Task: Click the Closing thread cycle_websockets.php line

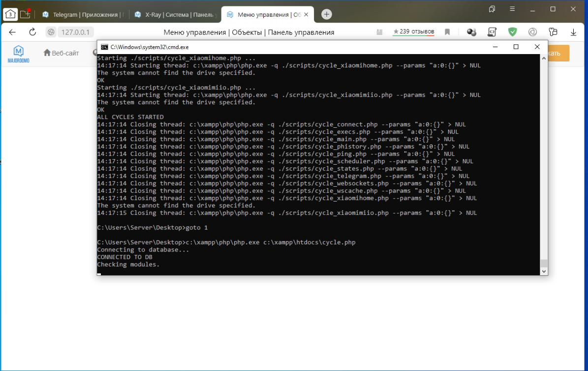Action: pos(287,183)
